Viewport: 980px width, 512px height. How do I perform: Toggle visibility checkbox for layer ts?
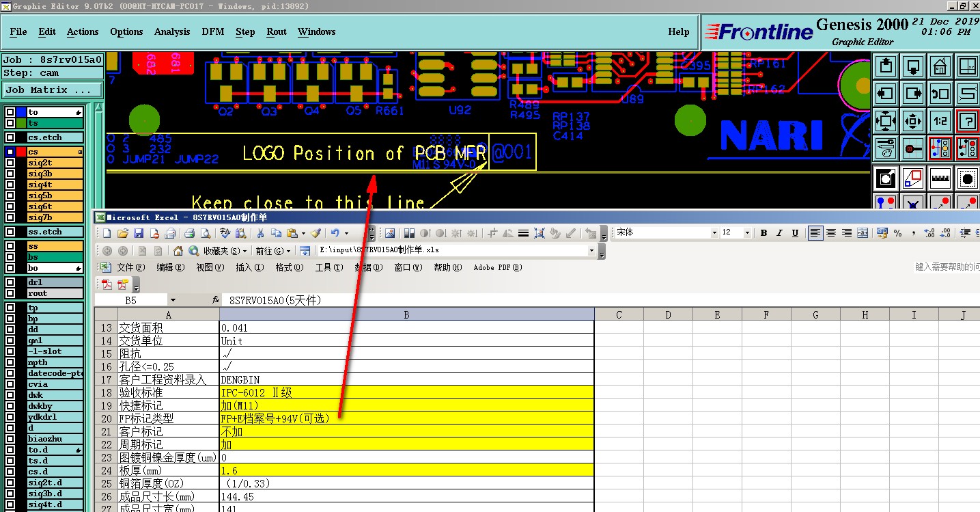tap(10, 123)
